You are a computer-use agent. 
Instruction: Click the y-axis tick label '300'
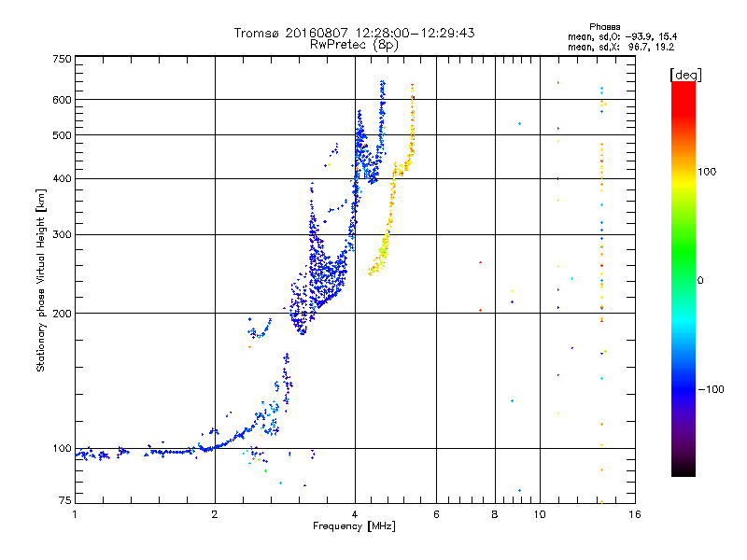click(x=62, y=235)
